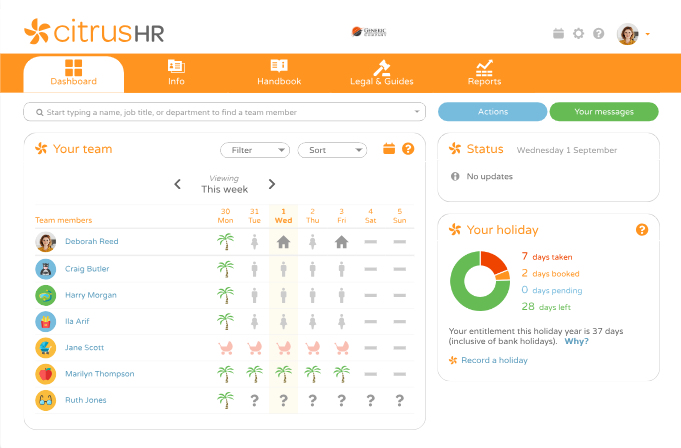The width and height of the screenshot is (681, 448).
Task: Click Deborah Reed's Wednesday home icon
Action: pyautogui.click(x=283, y=242)
